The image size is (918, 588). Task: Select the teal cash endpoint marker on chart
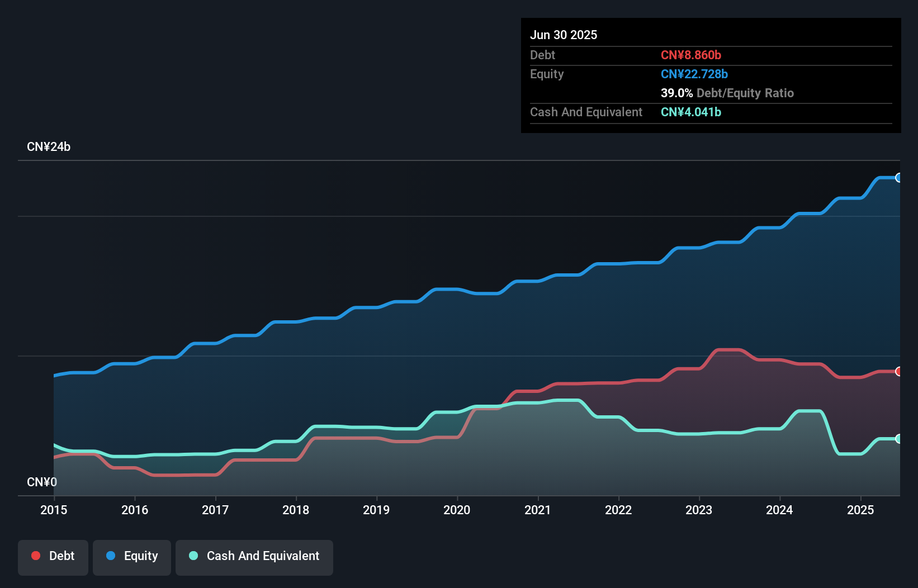pos(898,439)
